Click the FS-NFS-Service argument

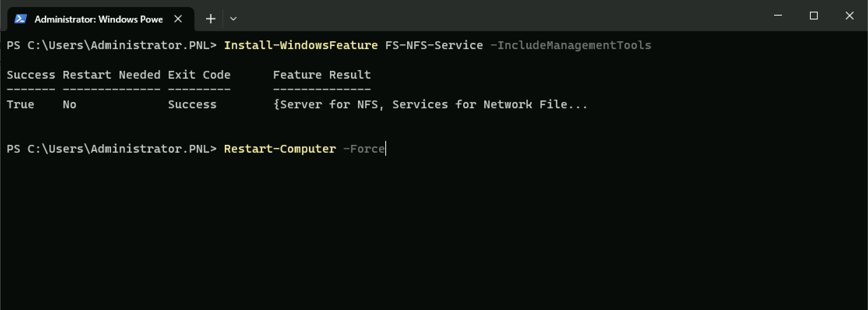coord(434,45)
